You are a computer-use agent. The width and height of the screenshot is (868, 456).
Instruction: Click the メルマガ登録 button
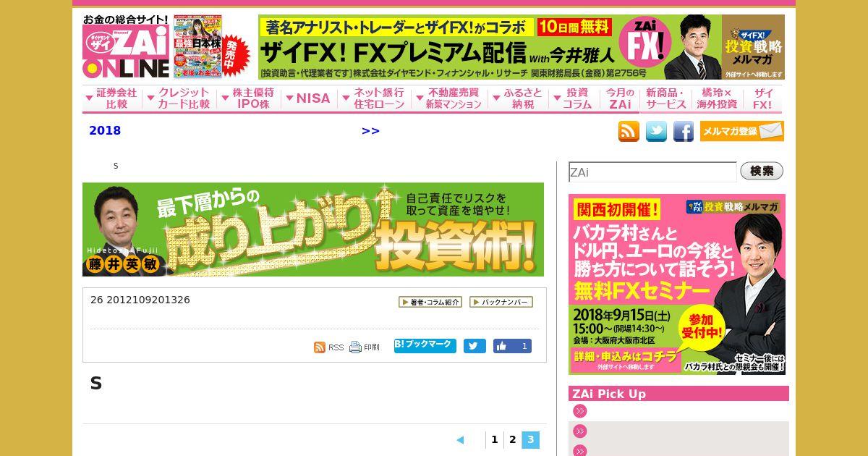tap(742, 131)
